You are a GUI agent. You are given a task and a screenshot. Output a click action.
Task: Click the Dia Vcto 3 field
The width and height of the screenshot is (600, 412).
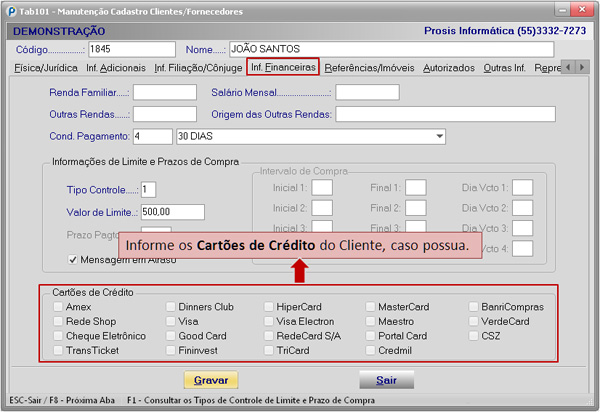coord(523,228)
